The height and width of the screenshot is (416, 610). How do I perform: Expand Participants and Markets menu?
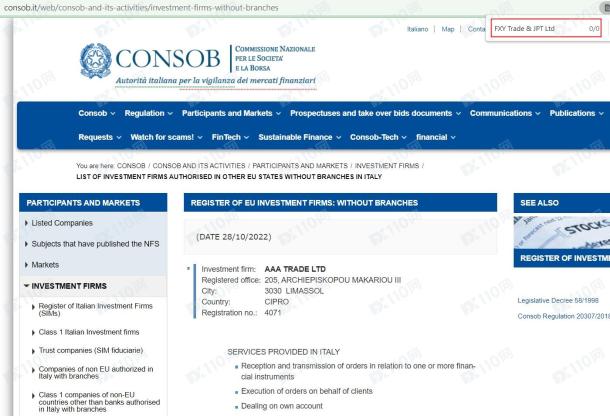point(231,113)
